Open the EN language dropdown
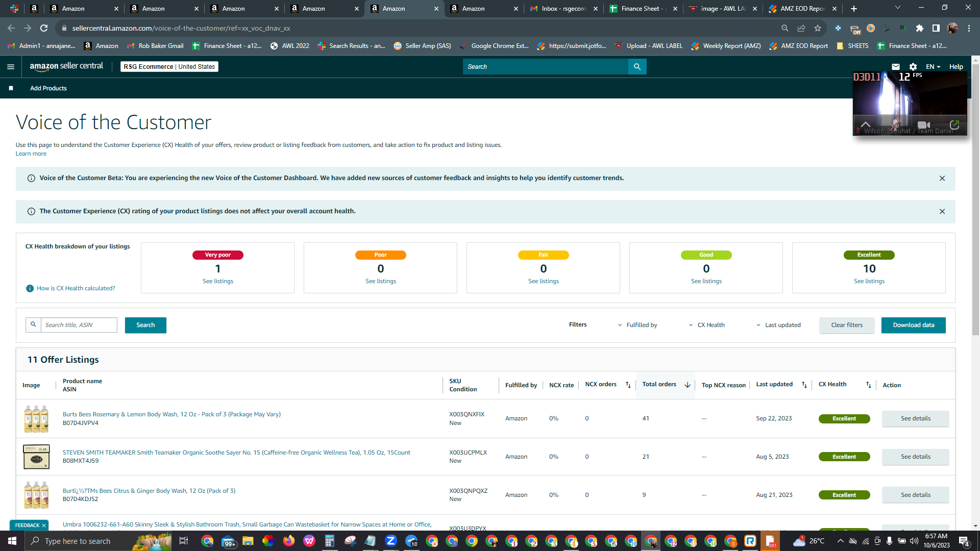The height and width of the screenshot is (551, 980). click(x=933, y=67)
